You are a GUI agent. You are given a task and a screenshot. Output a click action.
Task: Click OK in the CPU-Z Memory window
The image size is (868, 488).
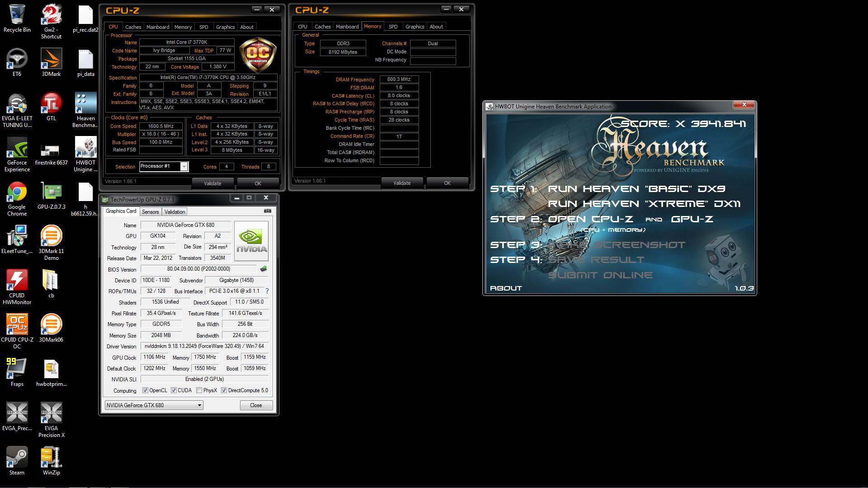[x=447, y=183]
